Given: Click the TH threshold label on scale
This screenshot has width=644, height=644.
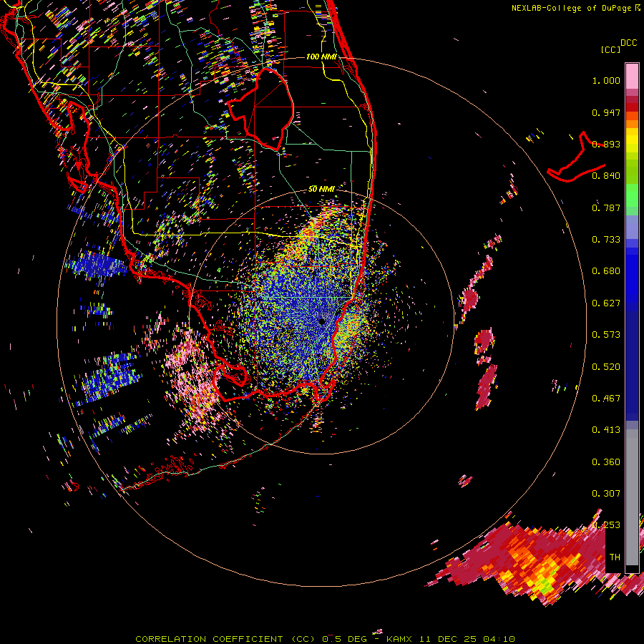Looking at the screenshot, I should pos(615,557).
